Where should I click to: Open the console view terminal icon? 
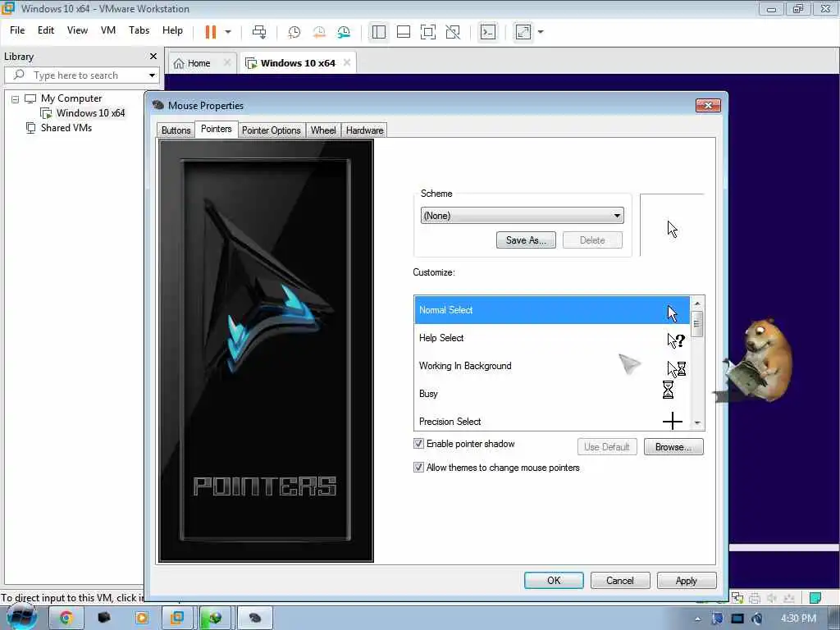pyautogui.click(x=488, y=32)
